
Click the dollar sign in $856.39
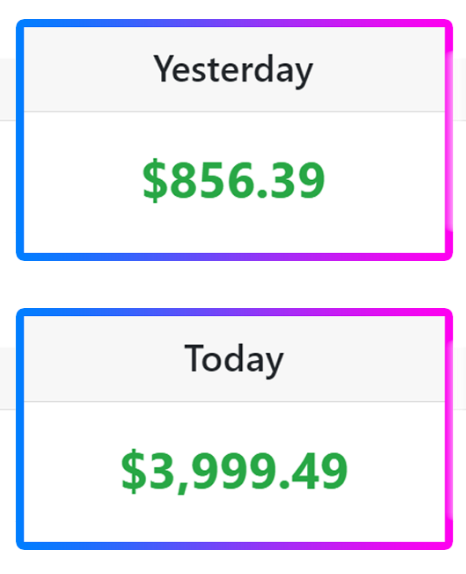[x=155, y=180]
